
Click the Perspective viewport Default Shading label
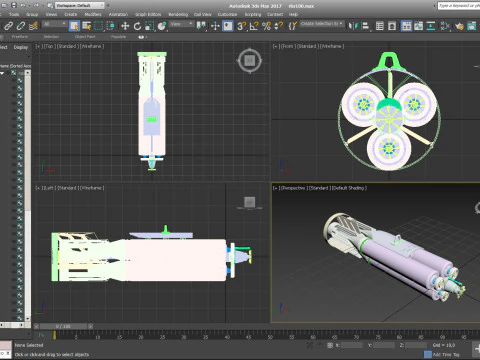point(349,188)
